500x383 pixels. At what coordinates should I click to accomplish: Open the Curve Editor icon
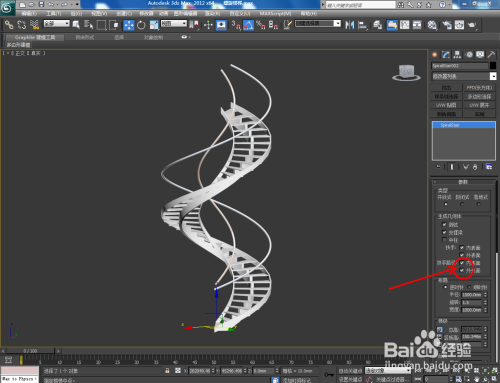tap(405, 25)
